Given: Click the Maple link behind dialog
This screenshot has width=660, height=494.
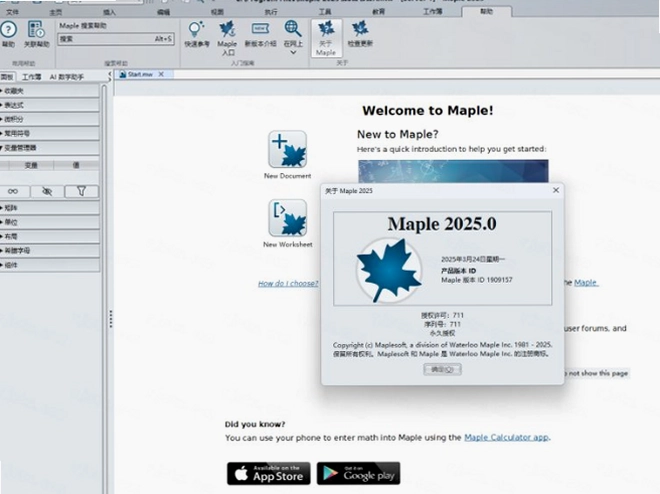Looking at the screenshot, I should [x=585, y=282].
